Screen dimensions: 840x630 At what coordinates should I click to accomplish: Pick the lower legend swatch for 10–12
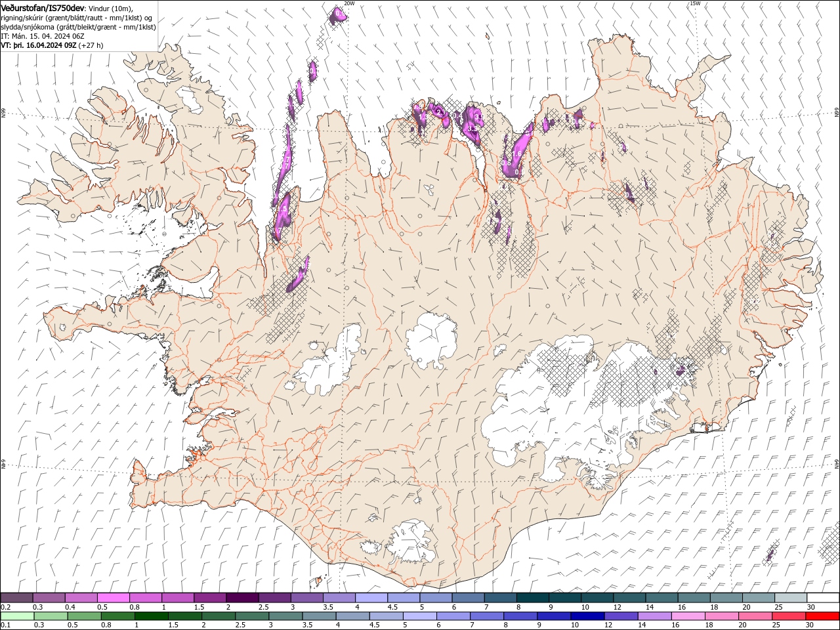(587, 616)
